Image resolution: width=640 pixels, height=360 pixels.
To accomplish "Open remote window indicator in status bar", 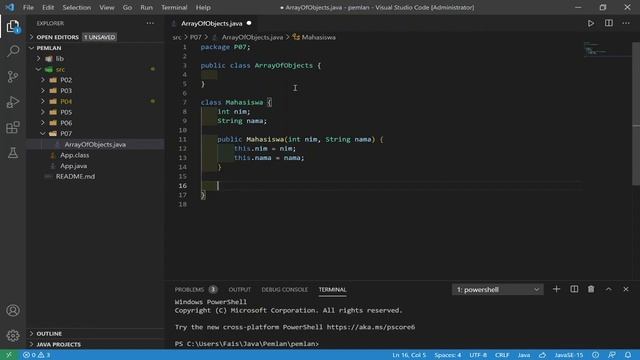I will click(9, 355).
